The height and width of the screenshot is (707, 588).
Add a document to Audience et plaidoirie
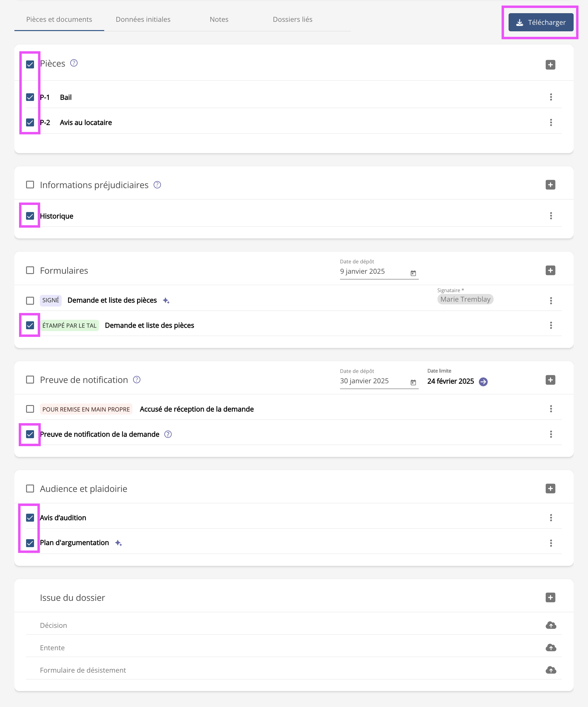pos(550,489)
